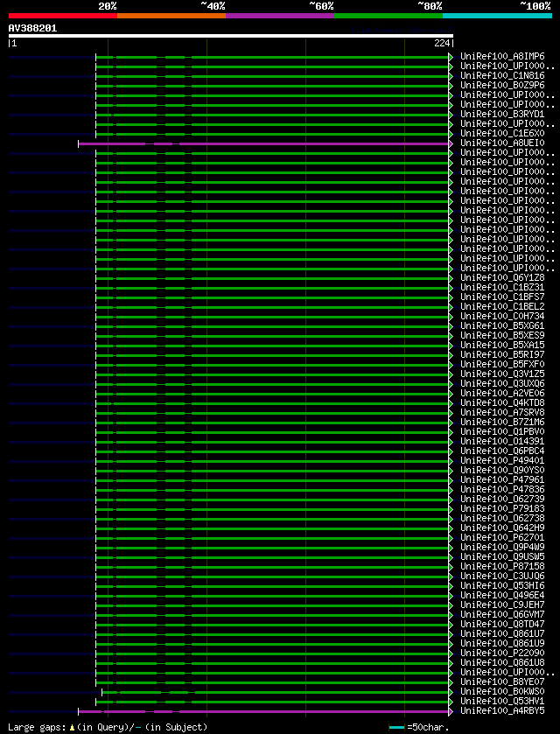Click the cyan ~100% identity legend bar
Screen dimensions: 560x734
coord(497,16)
